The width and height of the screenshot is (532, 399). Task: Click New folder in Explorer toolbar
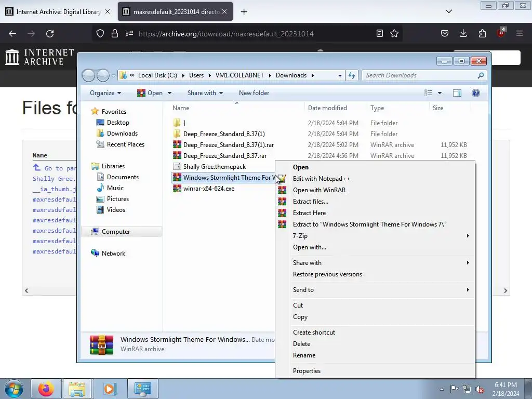tap(254, 93)
